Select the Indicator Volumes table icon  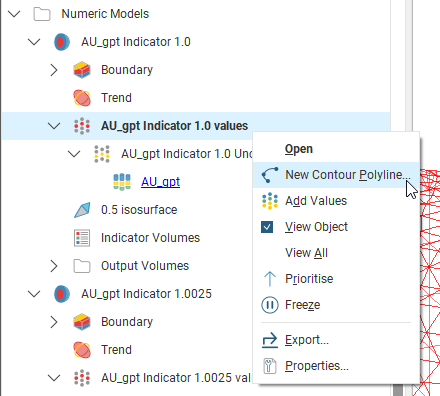point(82,238)
